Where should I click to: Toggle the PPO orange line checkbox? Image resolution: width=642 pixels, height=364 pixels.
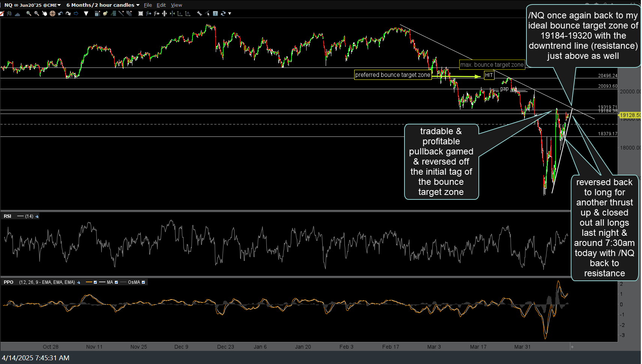click(95, 282)
